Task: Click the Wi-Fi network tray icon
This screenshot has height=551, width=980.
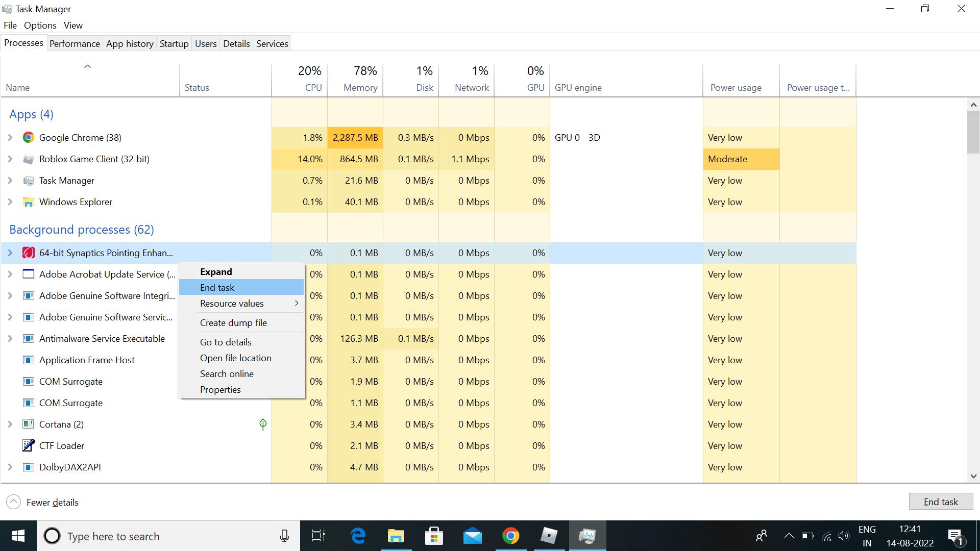Action: point(827,536)
